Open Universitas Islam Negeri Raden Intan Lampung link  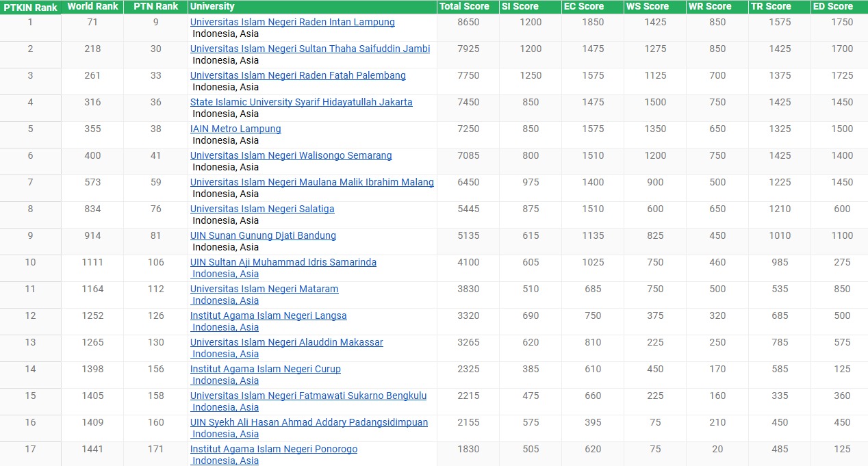click(x=292, y=22)
